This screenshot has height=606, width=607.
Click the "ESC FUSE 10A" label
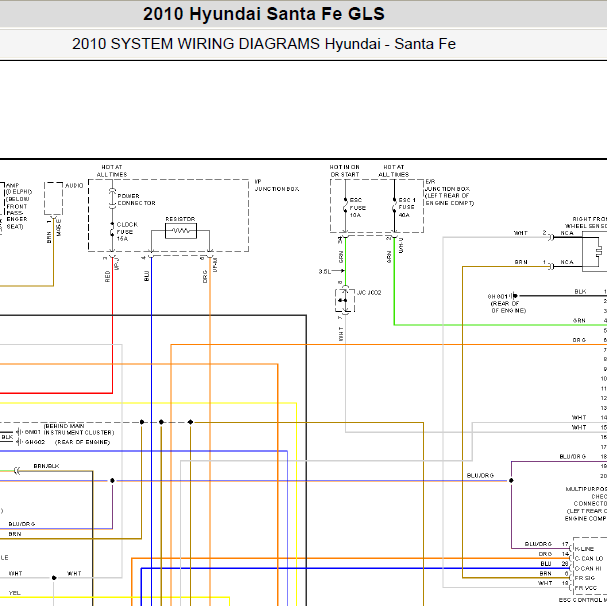pos(358,208)
